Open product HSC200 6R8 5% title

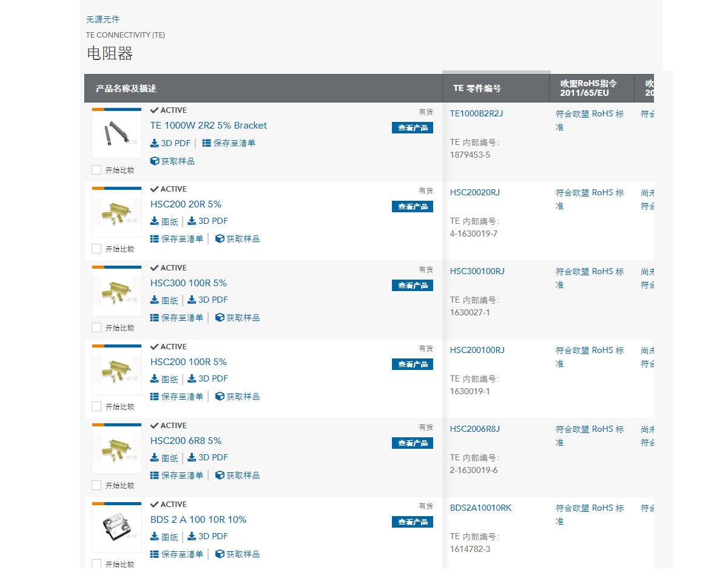(x=186, y=441)
